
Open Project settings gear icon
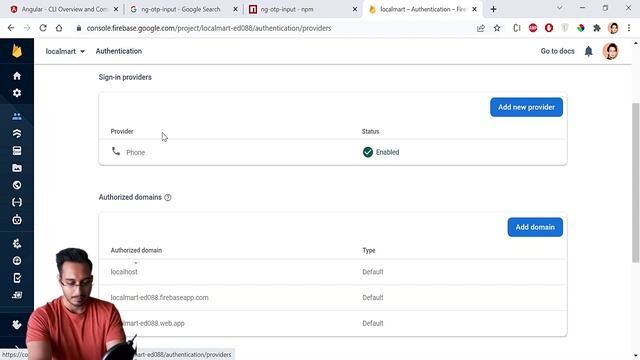[17, 93]
